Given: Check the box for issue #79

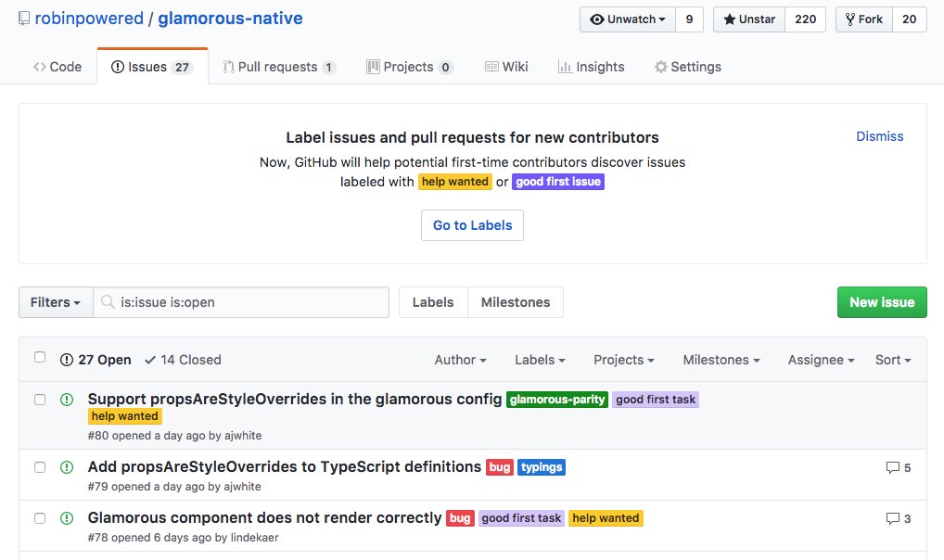Looking at the screenshot, I should [40, 467].
